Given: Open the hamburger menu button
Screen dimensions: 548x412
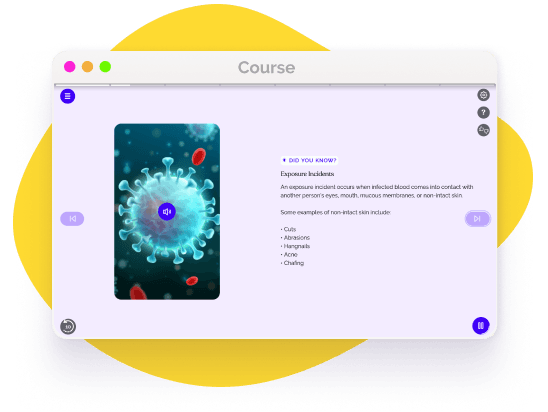Looking at the screenshot, I should pyautogui.click(x=67, y=96).
